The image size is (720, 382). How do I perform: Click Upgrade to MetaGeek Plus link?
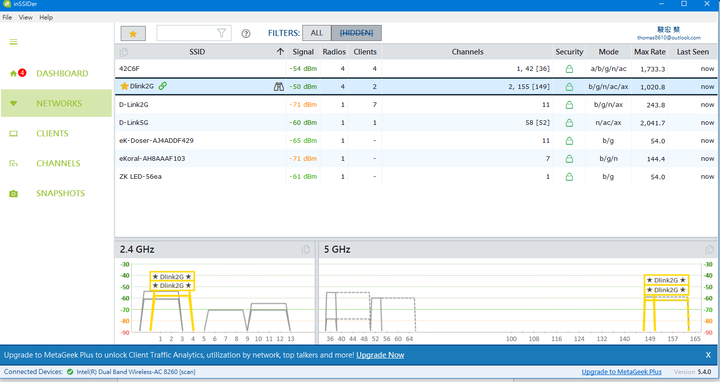(x=621, y=372)
